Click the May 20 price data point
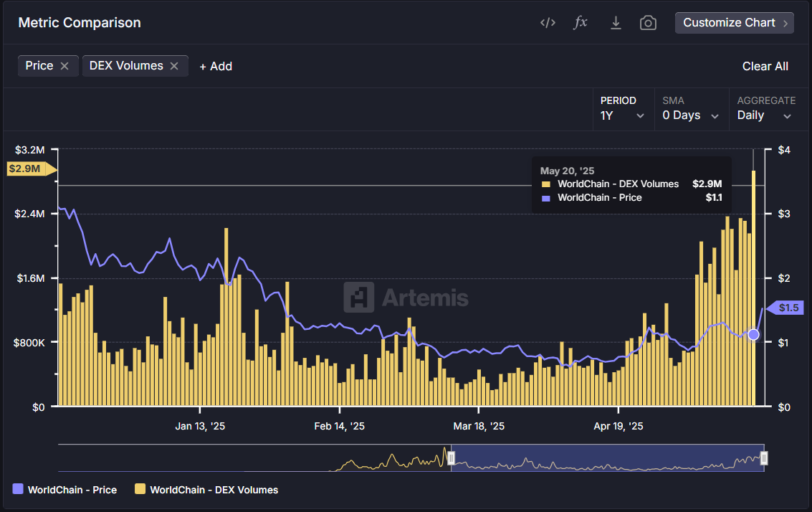This screenshot has width=812, height=512. pyautogui.click(x=753, y=335)
